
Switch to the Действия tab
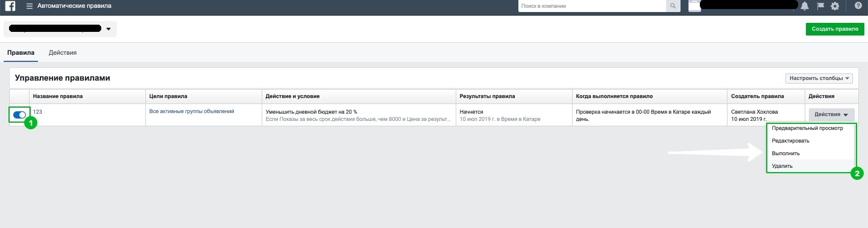(63, 52)
